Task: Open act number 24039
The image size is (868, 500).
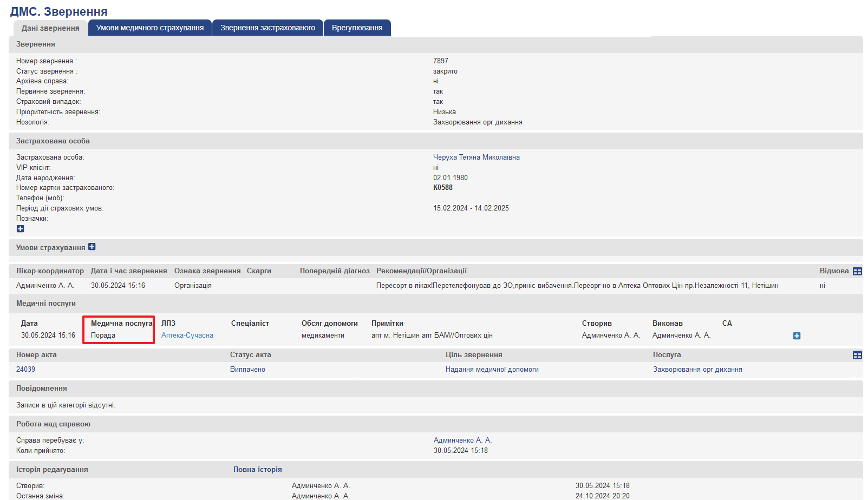Action: (x=25, y=370)
